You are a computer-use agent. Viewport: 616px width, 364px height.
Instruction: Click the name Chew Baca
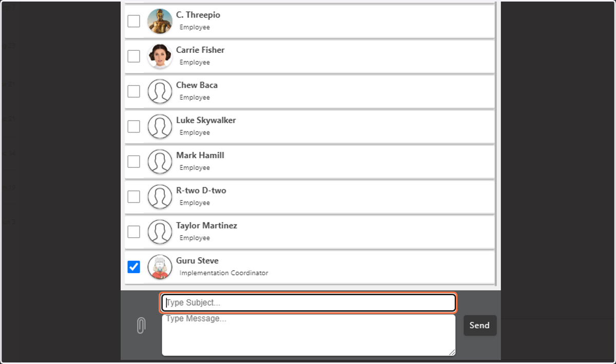[197, 85]
